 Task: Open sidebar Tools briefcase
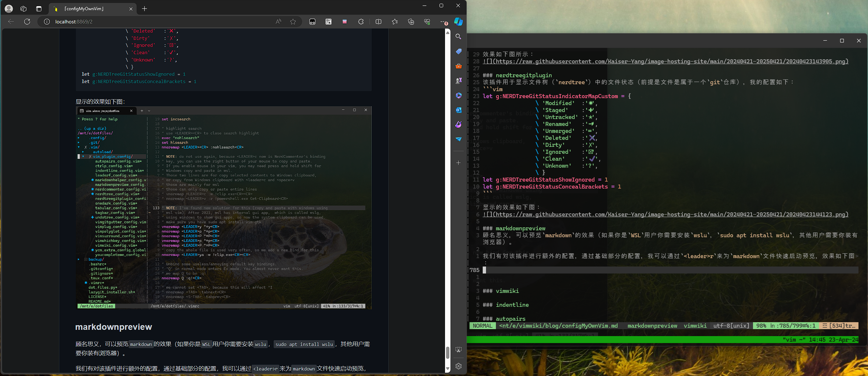[459, 66]
